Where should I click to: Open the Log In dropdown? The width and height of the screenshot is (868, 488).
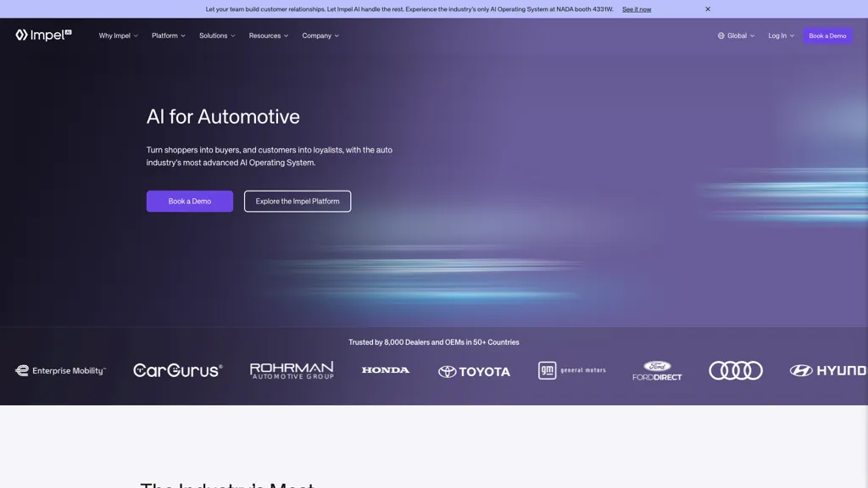point(781,36)
